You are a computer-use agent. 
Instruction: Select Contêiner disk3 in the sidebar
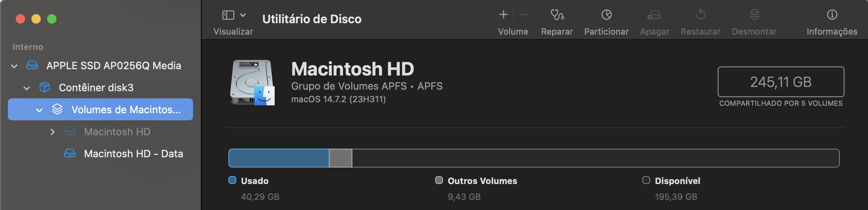(96, 88)
